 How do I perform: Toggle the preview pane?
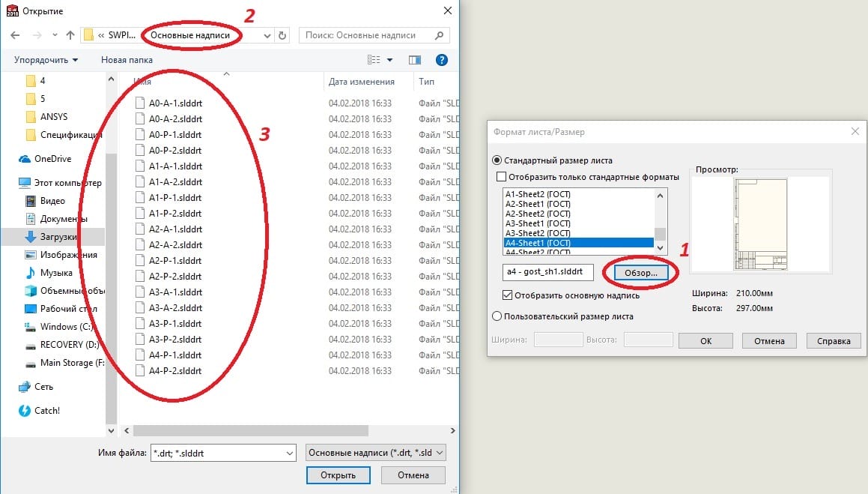[415, 60]
